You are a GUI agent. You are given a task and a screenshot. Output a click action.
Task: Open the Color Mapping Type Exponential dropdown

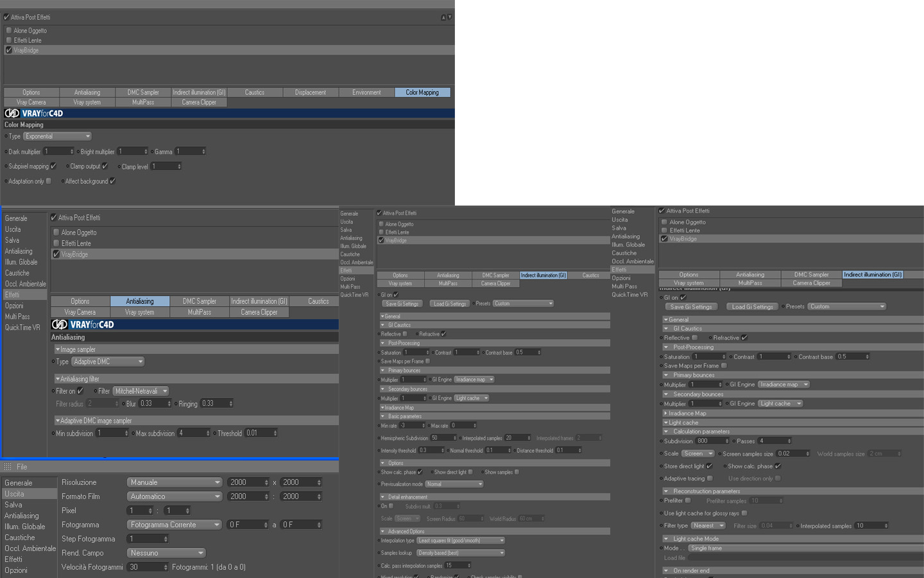pos(58,136)
